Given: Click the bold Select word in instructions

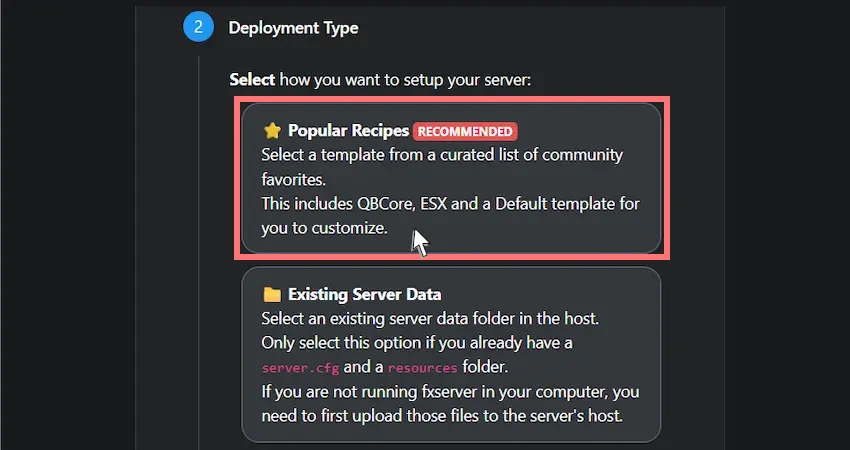Looking at the screenshot, I should (x=252, y=80).
